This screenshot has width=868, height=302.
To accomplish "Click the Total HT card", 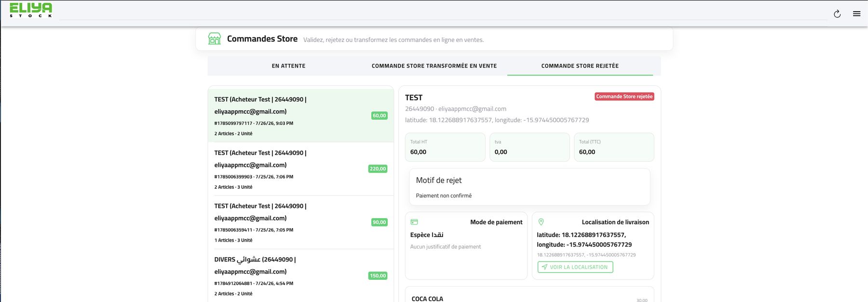I will coord(445,147).
